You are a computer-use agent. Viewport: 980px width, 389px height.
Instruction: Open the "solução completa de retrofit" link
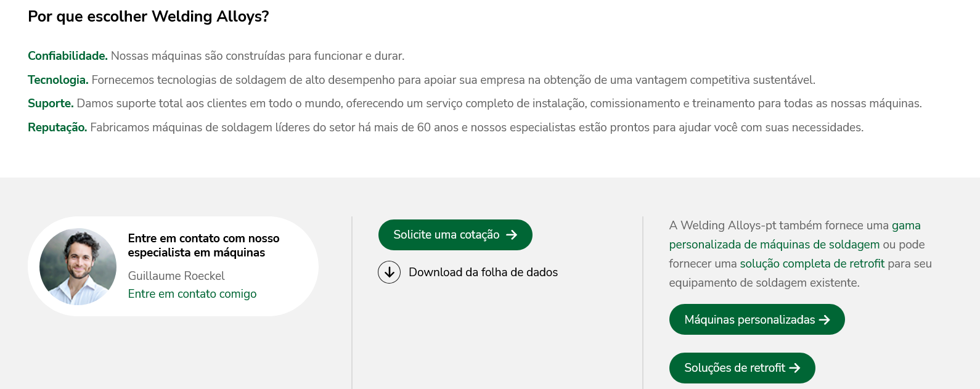click(x=812, y=264)
